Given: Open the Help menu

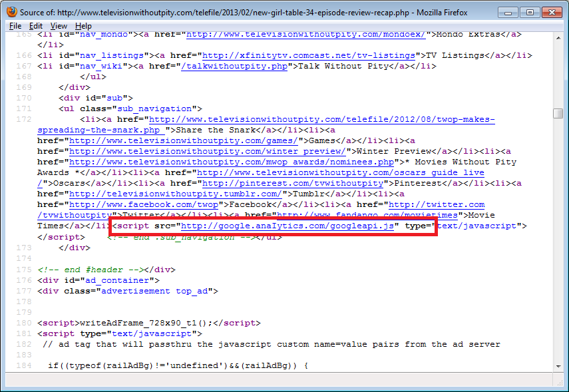Looking at the screenshot, I should click(83, 26).
